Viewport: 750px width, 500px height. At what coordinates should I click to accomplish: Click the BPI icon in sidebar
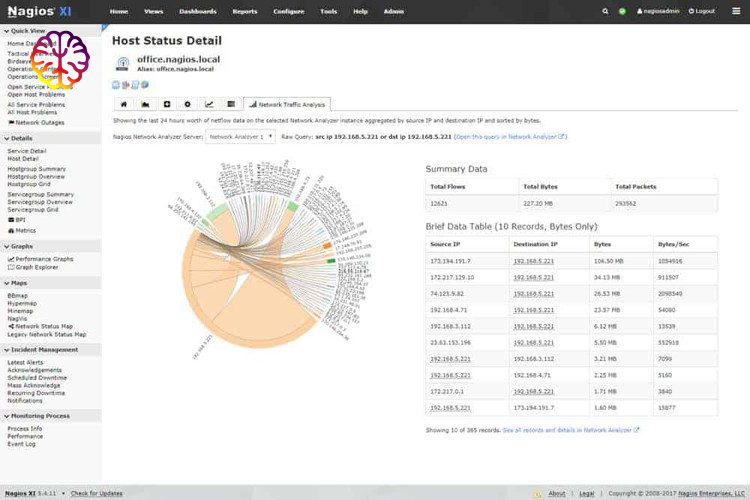click(11, 220)
